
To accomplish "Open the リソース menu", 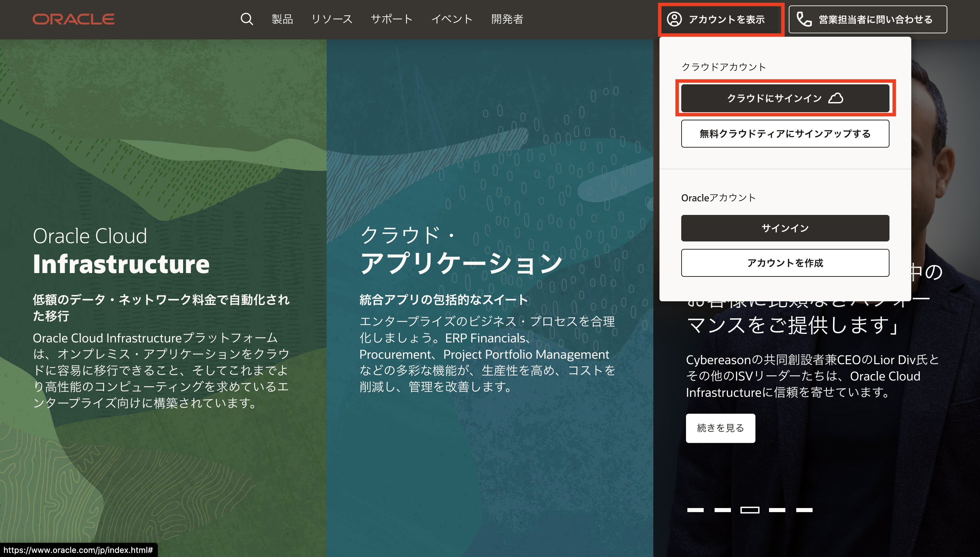I will click(x=331, y=19).
